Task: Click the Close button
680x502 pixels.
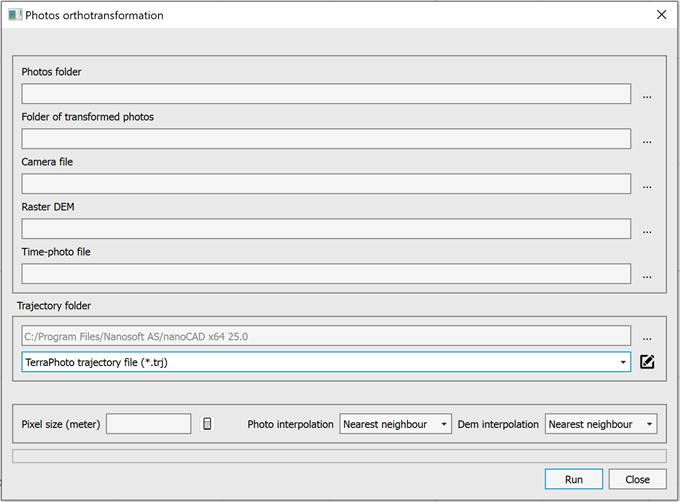Action: coord(637,479)
